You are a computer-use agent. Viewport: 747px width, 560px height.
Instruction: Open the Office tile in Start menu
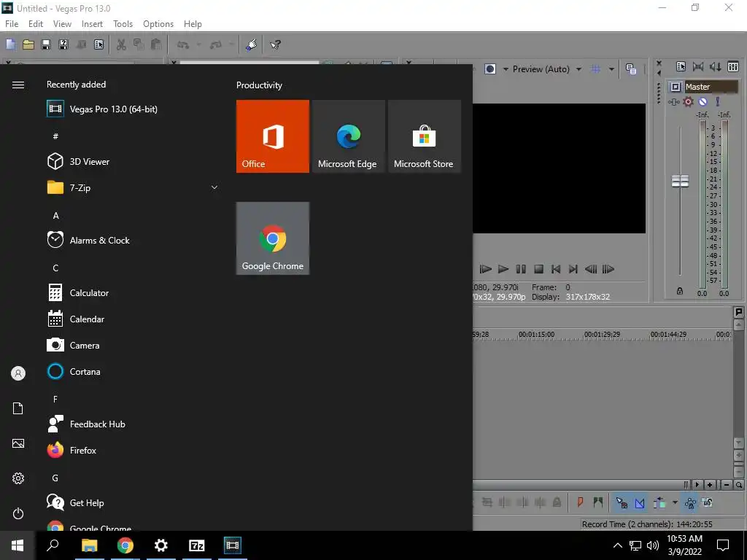(273, 136)
